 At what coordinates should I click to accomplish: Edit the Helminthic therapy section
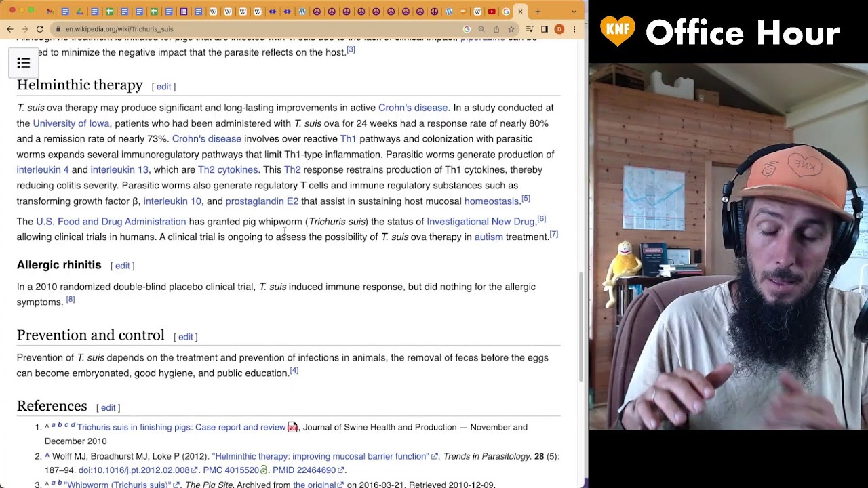point(163,87)
